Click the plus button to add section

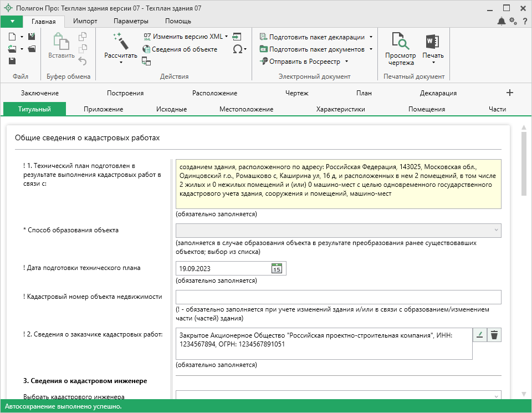pyautogui.click(x=510, y=93)
